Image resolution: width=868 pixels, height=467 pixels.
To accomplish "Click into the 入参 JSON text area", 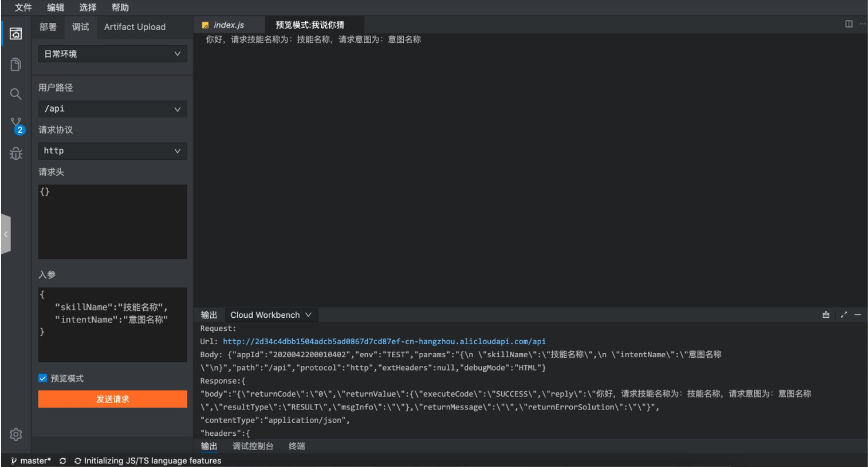I will [x=113, y=325].
